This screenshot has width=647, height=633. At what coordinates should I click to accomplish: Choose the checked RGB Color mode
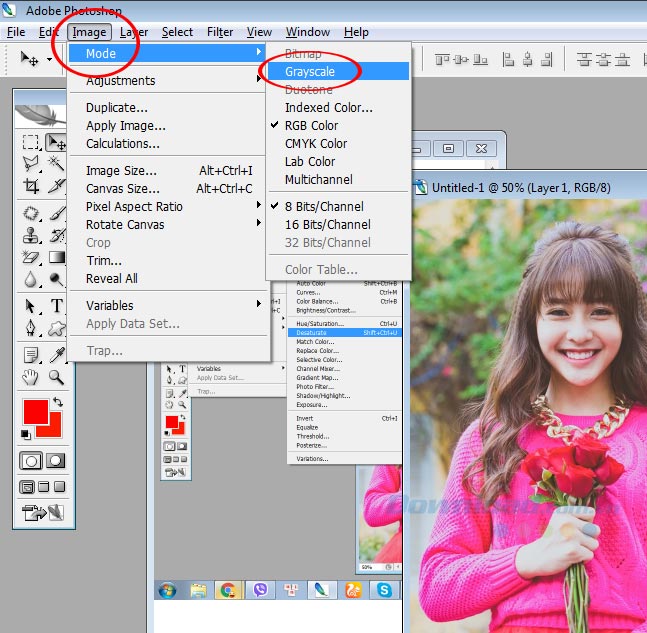pyautogui.click(x=311, y=126)
